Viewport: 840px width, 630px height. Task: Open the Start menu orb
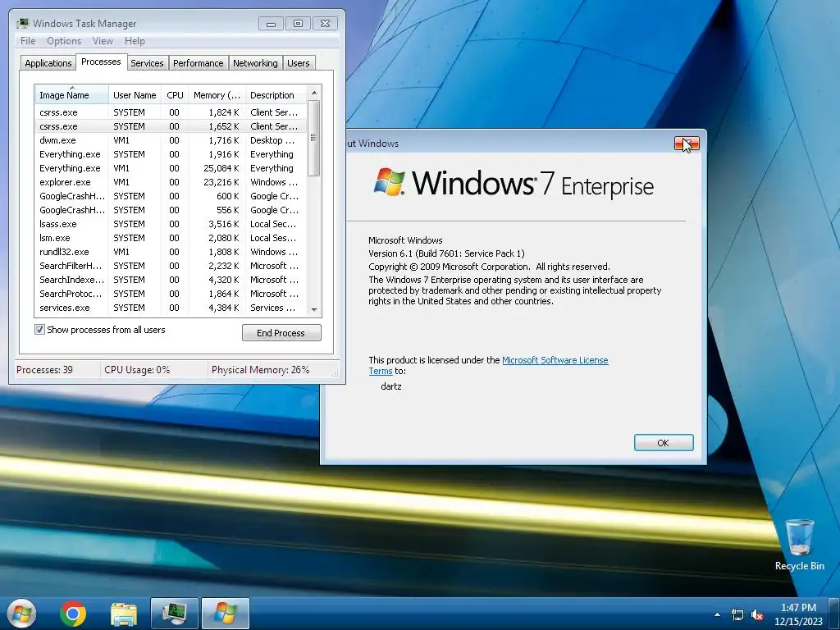click(x=21, y=613)
